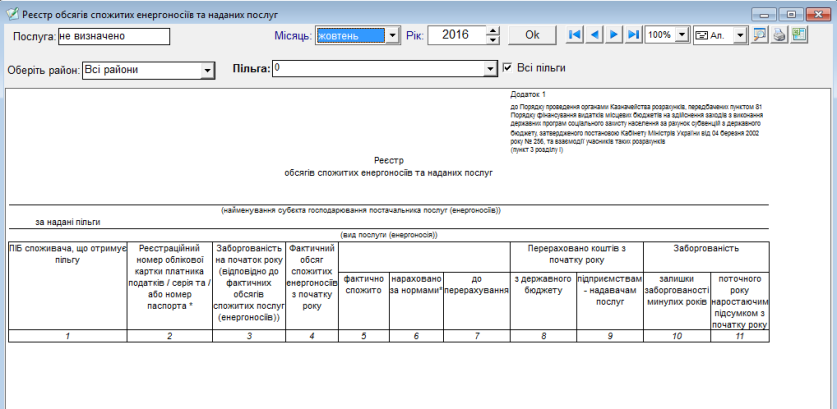Screen dimensions: 837x409
Task: Go to the previous report page
Action: [594, 34]
